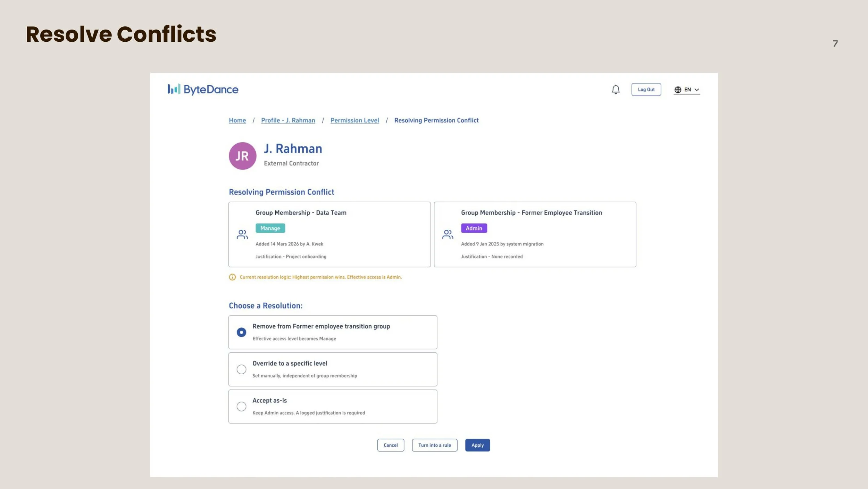The image size is (868, 489).
Task: Select Override to a specific level option
Action: point(333,369)
